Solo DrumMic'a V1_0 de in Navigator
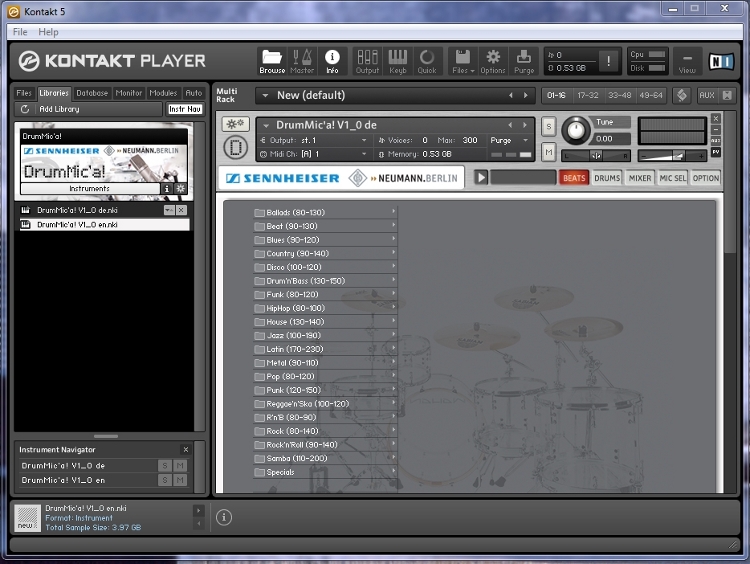The width and height of the screenshot is (750, 564). click(165, 465)
